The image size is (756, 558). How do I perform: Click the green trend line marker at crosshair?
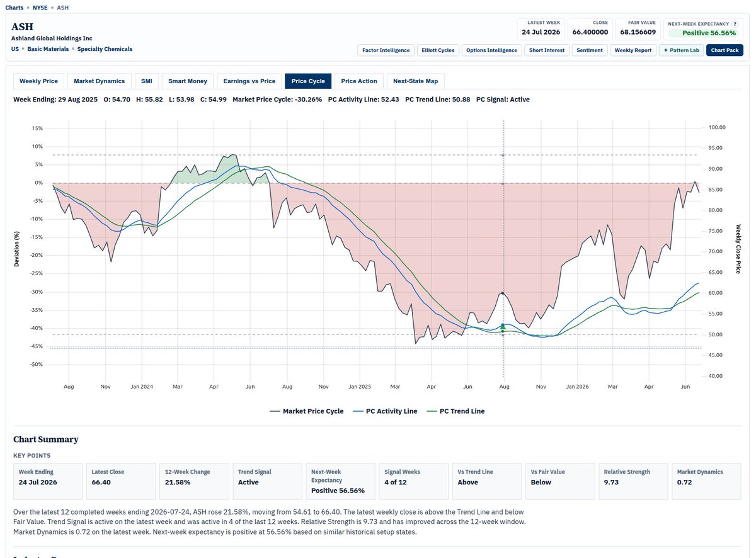point(503,331)
